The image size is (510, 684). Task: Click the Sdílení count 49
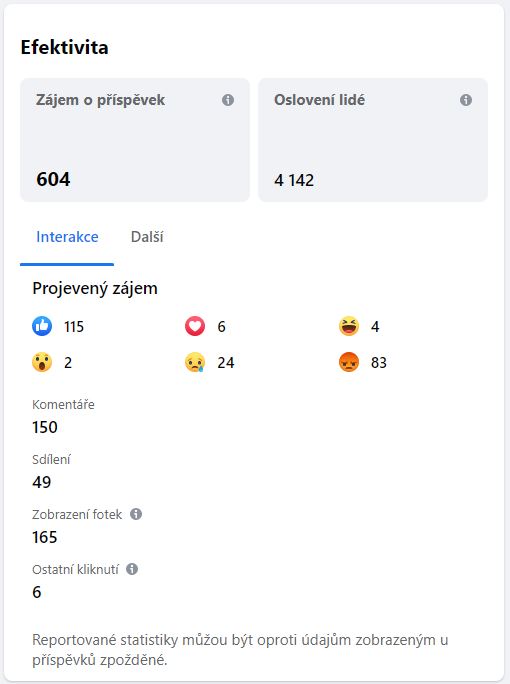(41, 482)
